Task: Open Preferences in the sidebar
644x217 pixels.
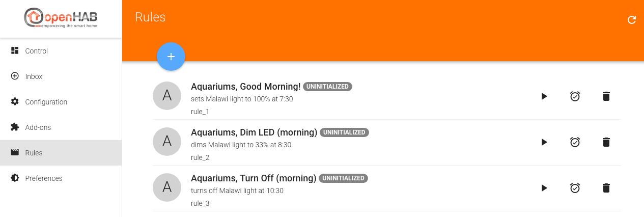Action: [x=61, y=178]
